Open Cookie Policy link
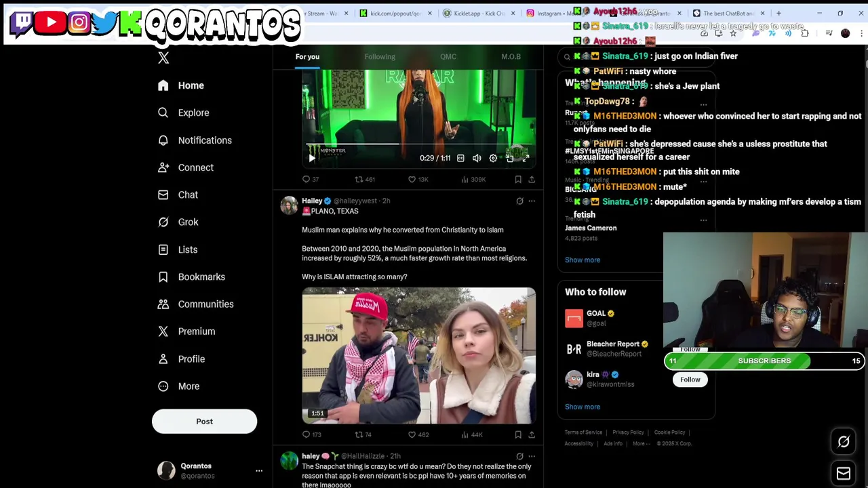Screen dimensions: 868x488 [x=669, y=432]
